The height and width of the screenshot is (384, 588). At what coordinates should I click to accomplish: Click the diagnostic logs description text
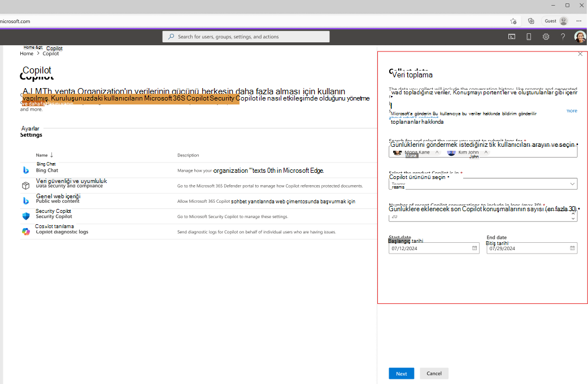256,232
